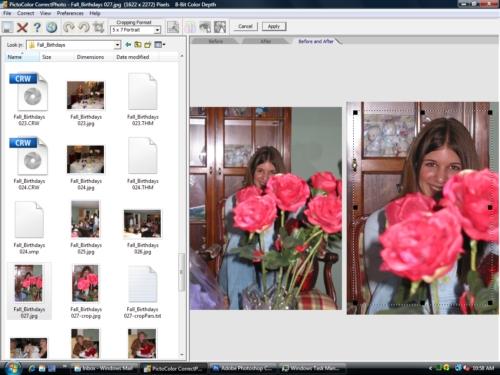Click the top-left crop handle on After image

(x=355, y=113)
